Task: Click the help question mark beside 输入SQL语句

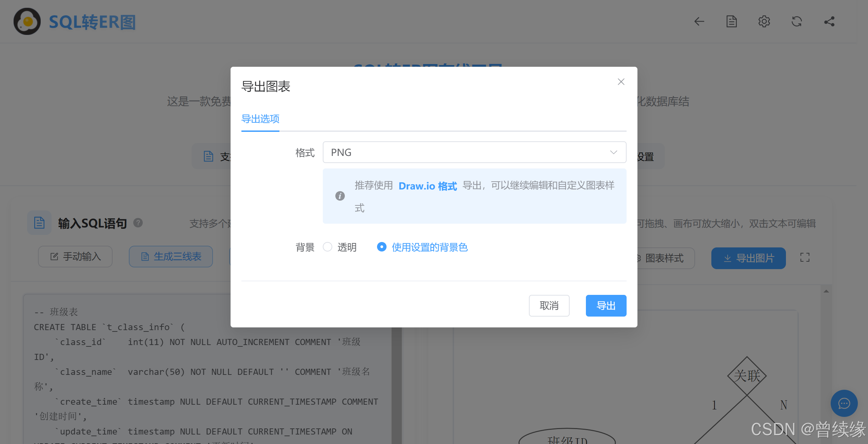Action: (138, 223)
